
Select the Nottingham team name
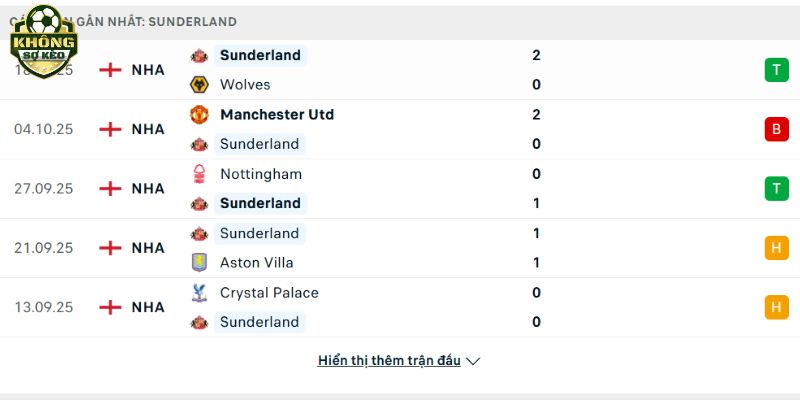pos(260,174)
